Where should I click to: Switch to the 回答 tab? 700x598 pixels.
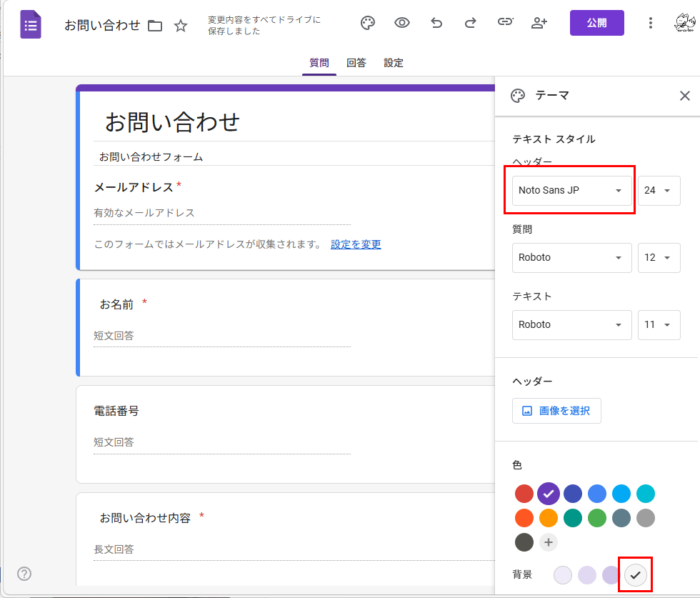point(356,62)
